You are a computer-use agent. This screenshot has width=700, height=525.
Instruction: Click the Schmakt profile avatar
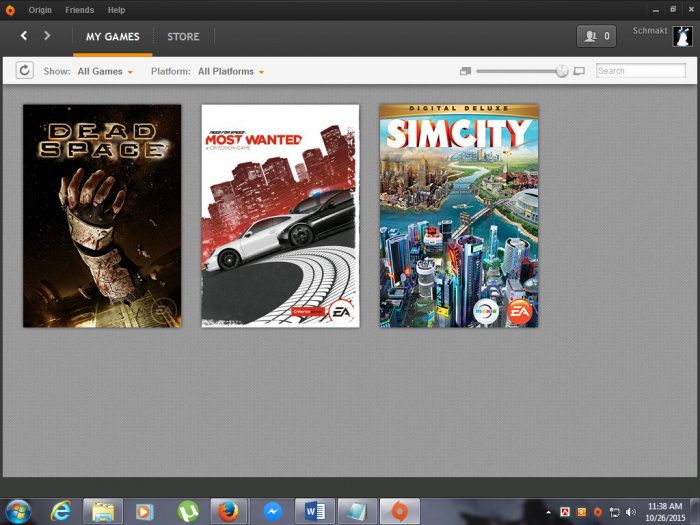683,36
